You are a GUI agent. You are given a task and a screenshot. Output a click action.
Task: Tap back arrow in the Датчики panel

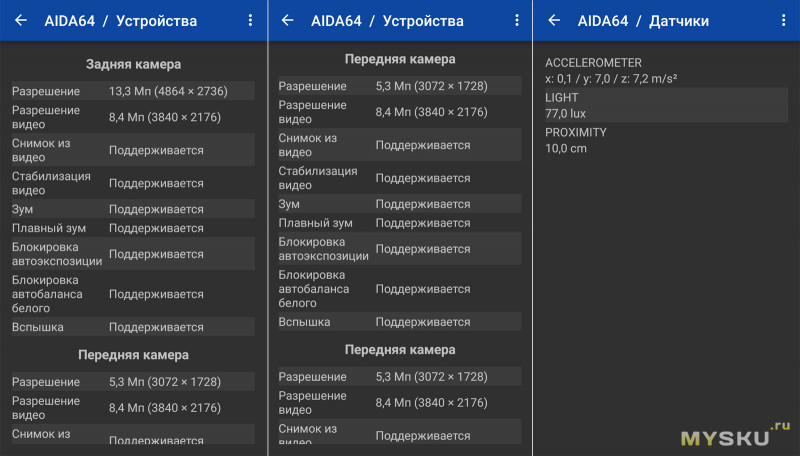pos(554,20)
